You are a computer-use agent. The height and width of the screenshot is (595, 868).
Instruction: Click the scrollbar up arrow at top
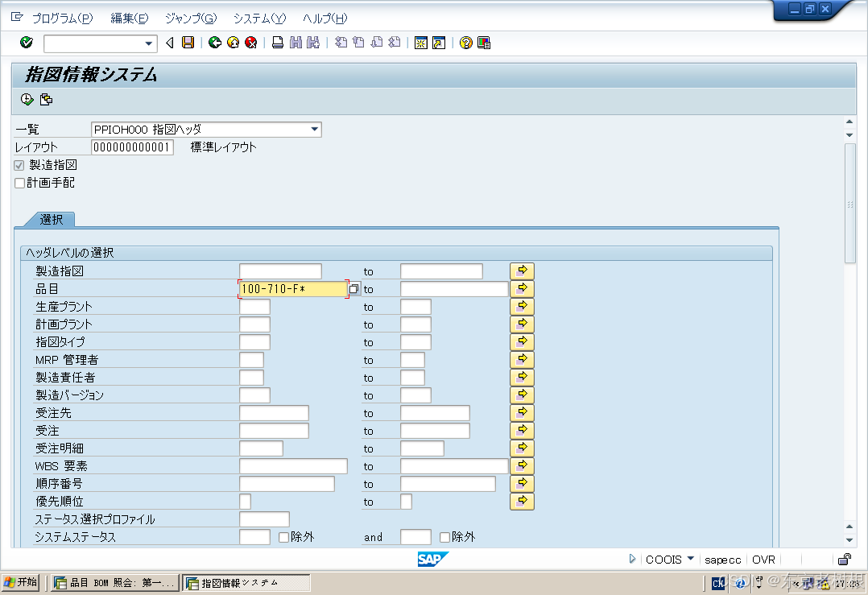point(849,122)
